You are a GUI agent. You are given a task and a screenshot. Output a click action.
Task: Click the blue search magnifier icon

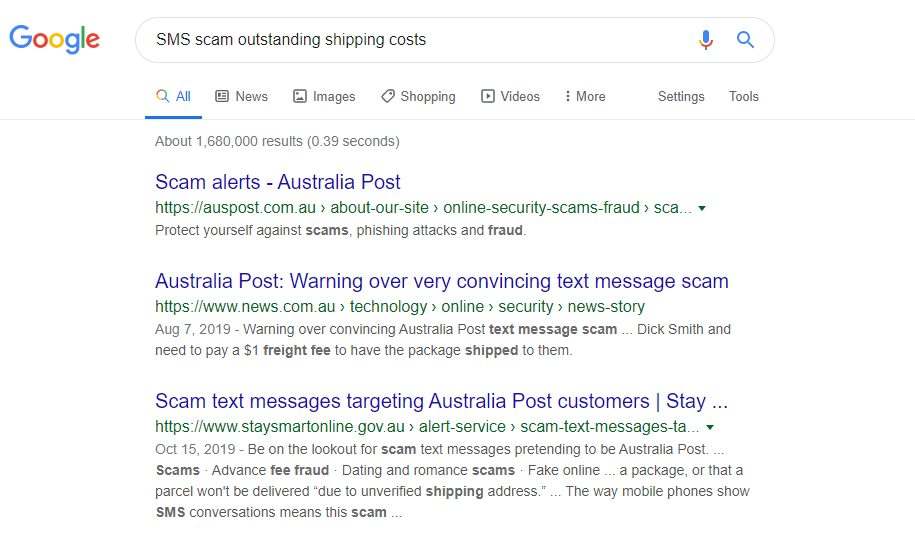[745, 40]
